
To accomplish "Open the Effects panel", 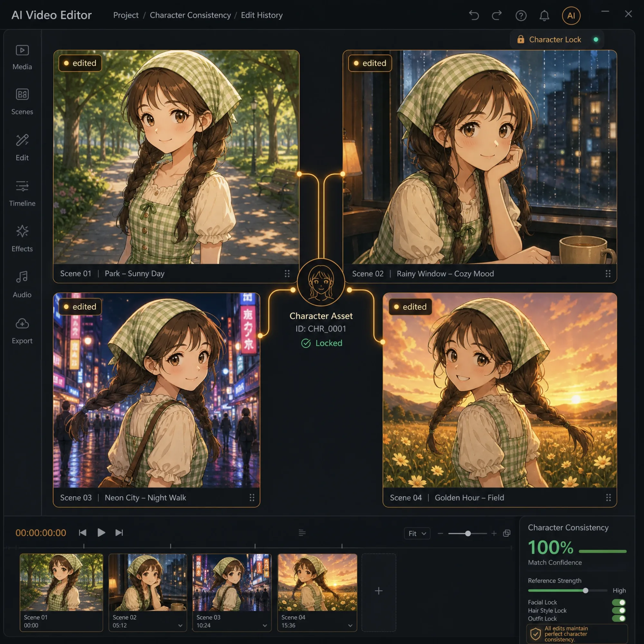I will [x=22, y=239].
